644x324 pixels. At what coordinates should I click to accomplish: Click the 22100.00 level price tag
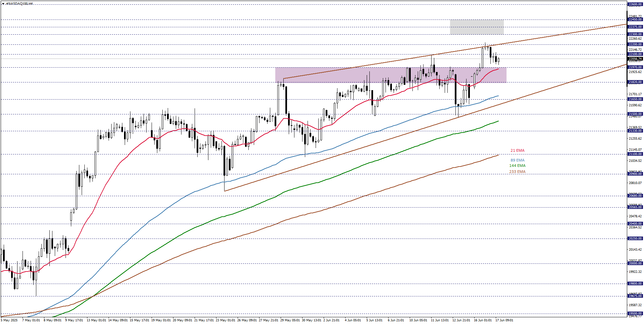pos(635,54)
